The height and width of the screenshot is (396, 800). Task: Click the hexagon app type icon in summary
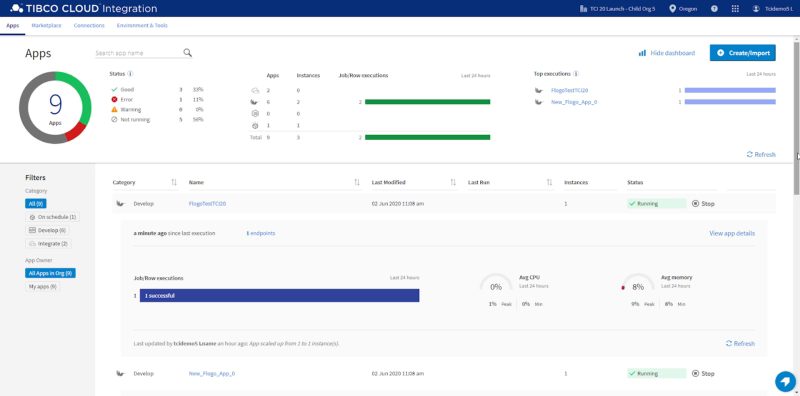point(255,114)
